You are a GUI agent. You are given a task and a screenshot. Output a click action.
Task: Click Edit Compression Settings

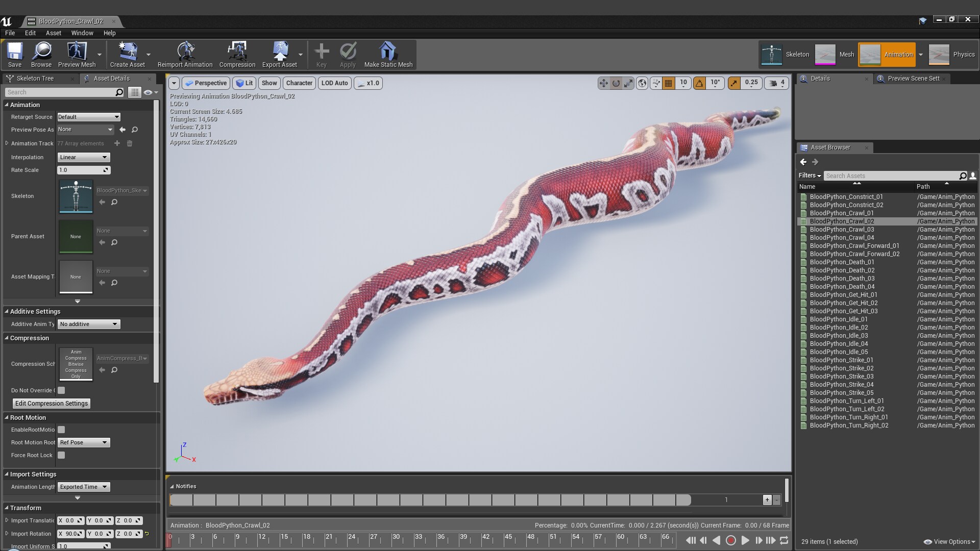point(51,403)
